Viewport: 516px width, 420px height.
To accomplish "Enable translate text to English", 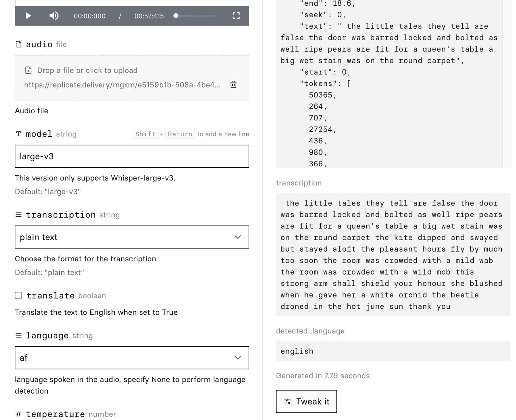I will [x=18, y=295].
